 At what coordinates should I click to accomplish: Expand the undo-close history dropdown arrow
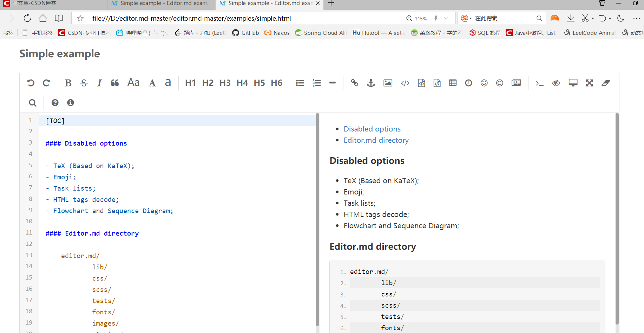coord(610,18)
